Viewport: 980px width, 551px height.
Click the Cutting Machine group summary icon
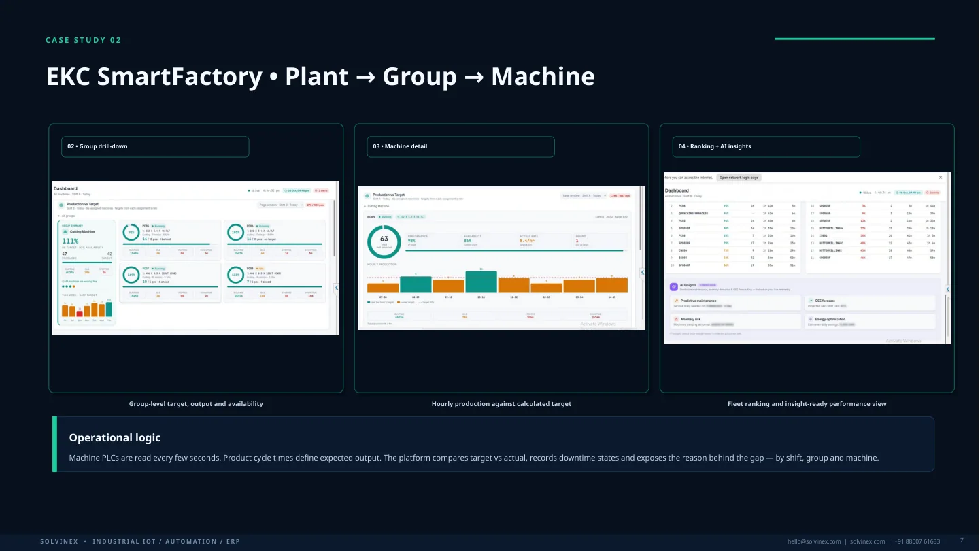65,232
